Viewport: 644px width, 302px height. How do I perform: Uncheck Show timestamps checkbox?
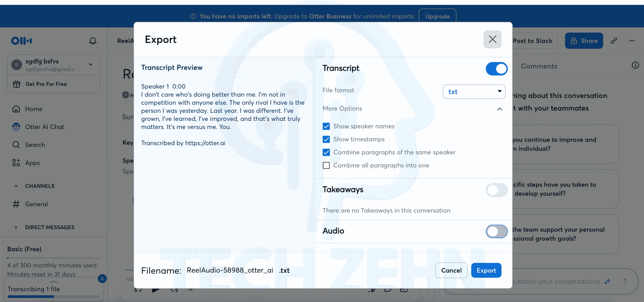tap(326, 139)
